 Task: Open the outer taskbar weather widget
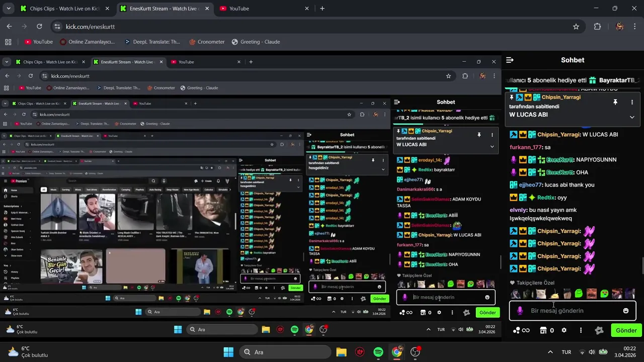coord(28,352)
